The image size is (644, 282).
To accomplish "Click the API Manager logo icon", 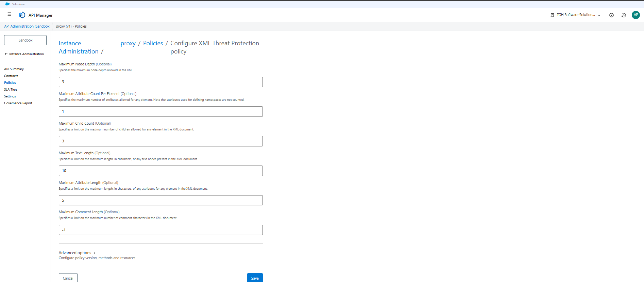I will click(22, 15).
